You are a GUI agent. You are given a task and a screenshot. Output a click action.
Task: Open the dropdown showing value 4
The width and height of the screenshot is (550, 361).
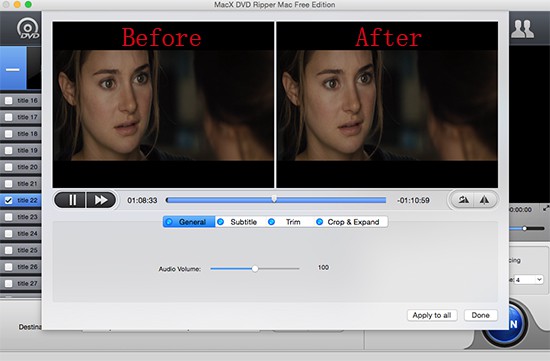[x=529, y=280]
